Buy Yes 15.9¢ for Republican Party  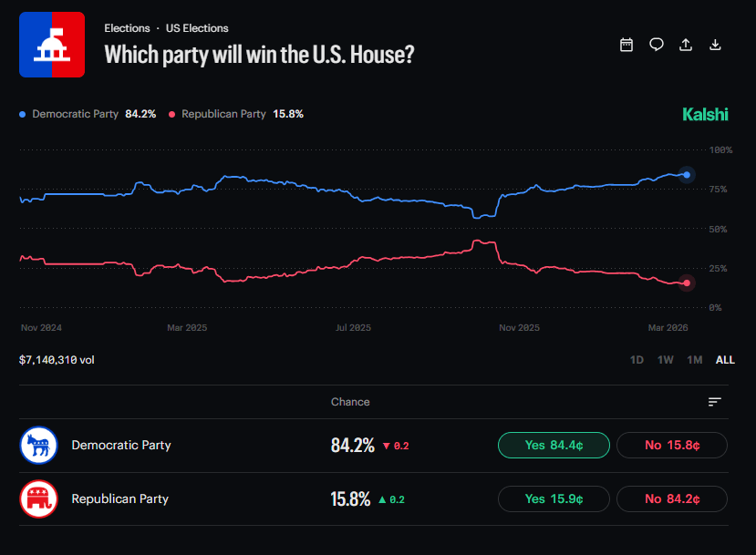tap(553, 498)
